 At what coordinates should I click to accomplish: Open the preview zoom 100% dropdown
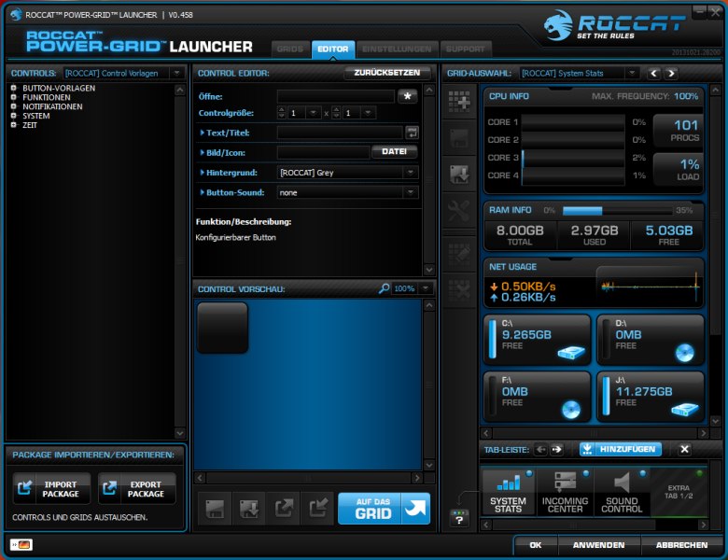(x=426, y=288)
